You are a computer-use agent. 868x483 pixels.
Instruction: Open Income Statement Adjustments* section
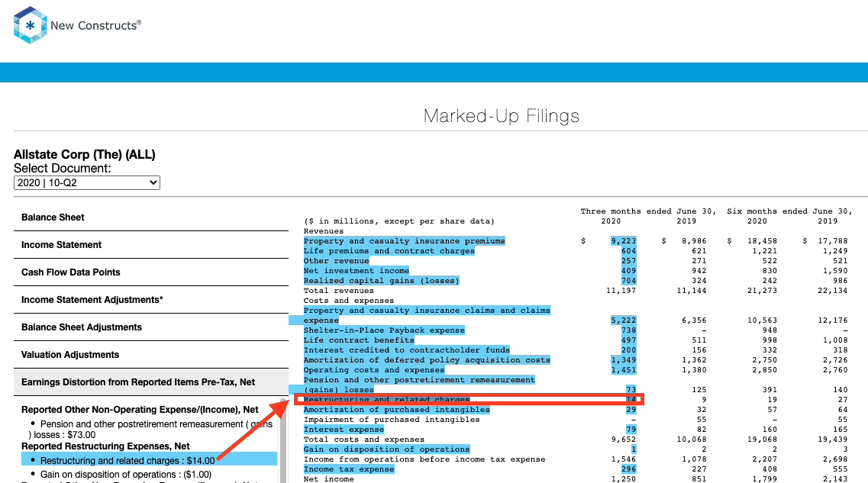click(151, 300)
